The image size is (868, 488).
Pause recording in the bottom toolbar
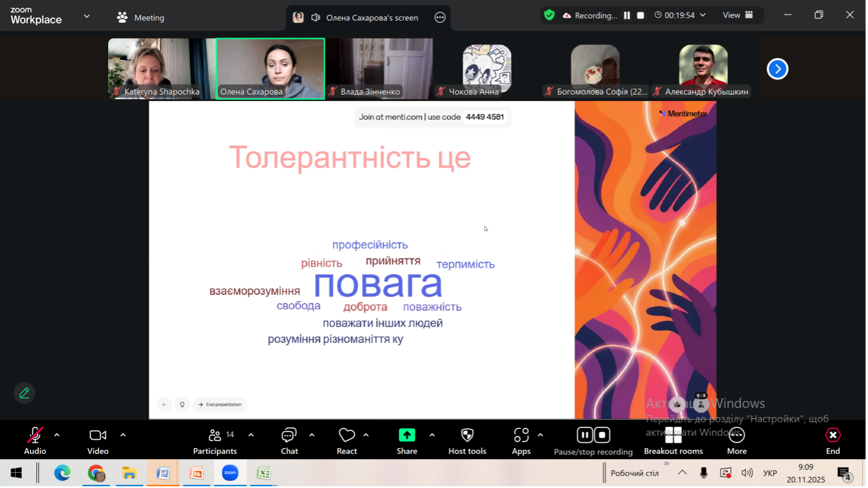coord(584,435)
